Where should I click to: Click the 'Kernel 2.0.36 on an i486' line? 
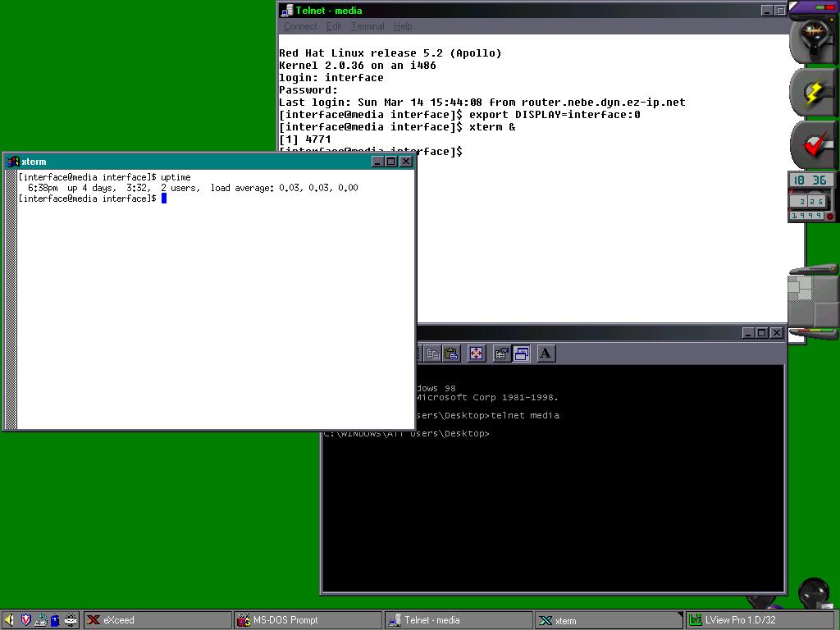click(x=358, y=66)
